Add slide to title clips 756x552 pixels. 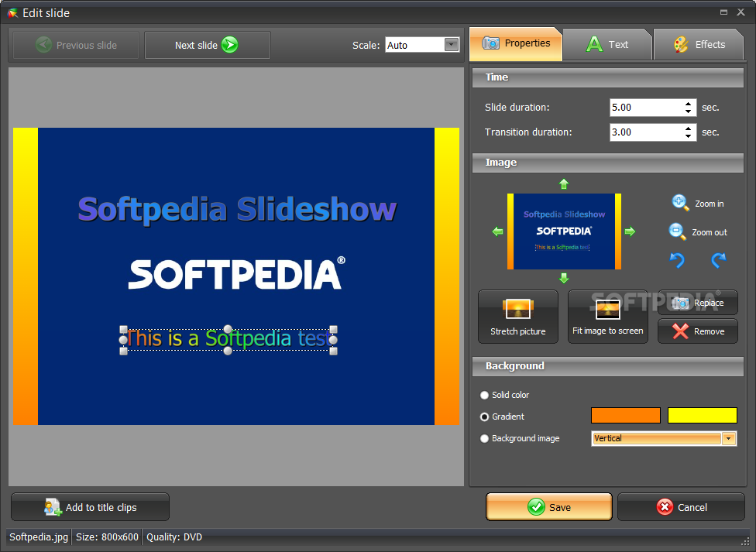coord(90,506)
